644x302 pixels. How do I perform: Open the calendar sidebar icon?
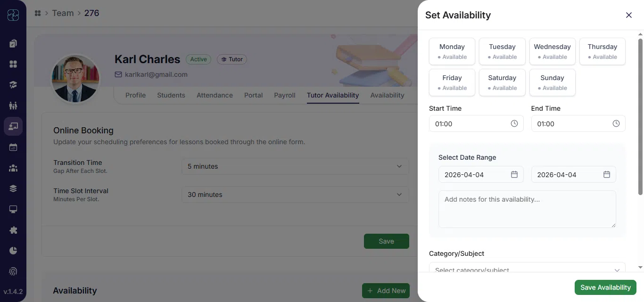tap(13, 147)
